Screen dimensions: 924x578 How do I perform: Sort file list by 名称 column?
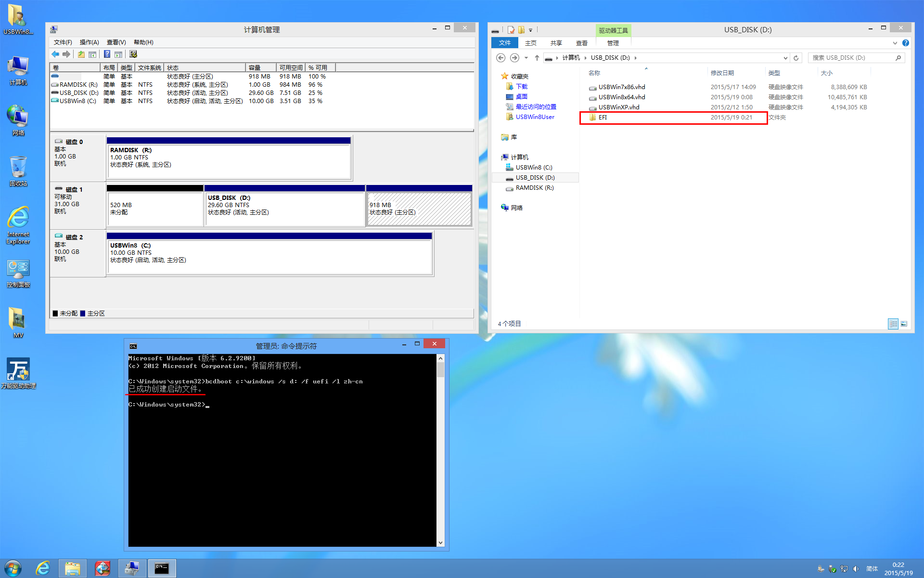click(x=594, y=73)
